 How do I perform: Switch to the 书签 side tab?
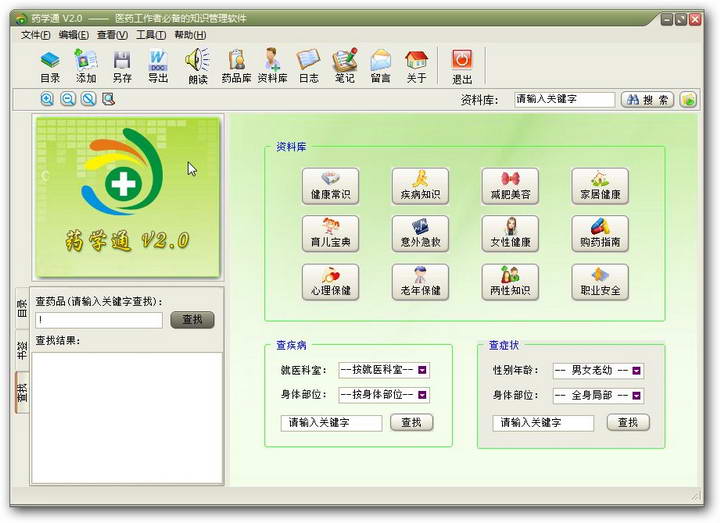coord(22,350)
